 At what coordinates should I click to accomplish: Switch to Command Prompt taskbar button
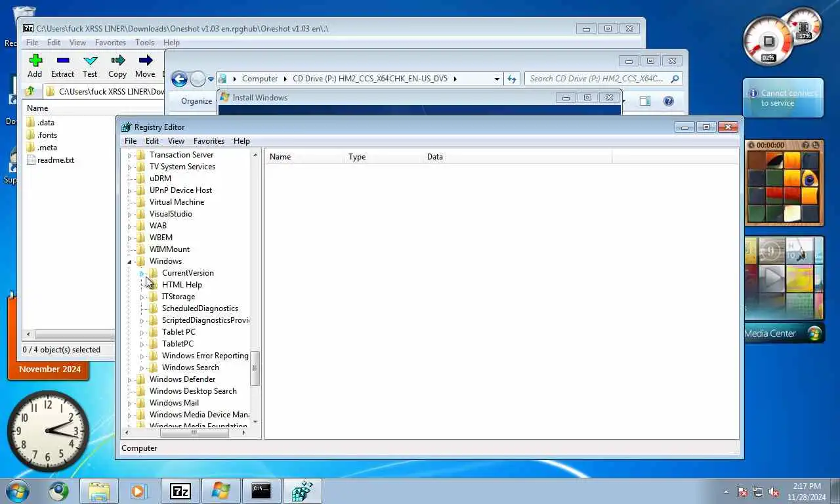261,491
